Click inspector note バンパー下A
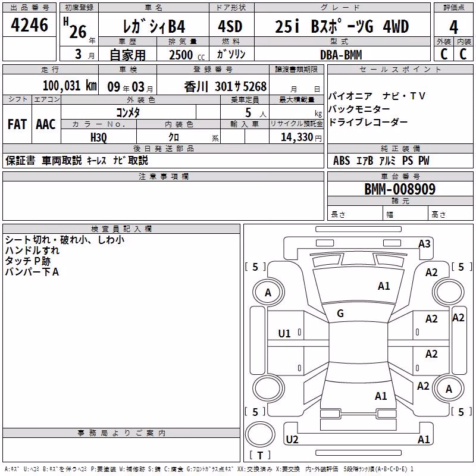 click(32, 272)
